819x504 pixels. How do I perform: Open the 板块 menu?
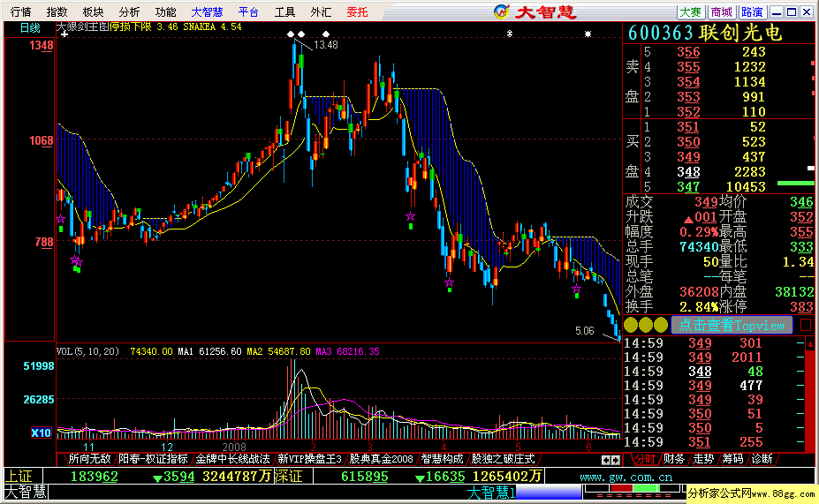pos(94,12)
